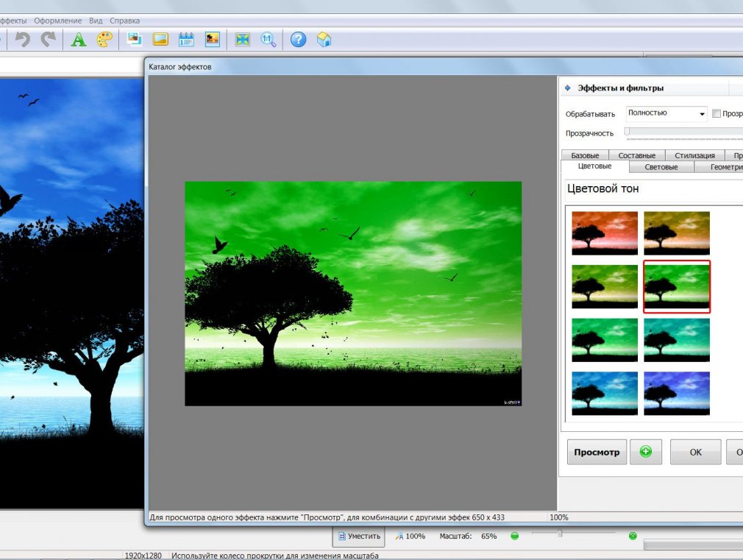Click the Redo arrow icon
The height and width of the screenshot is (560, 743).
click(x=49, y=39)
